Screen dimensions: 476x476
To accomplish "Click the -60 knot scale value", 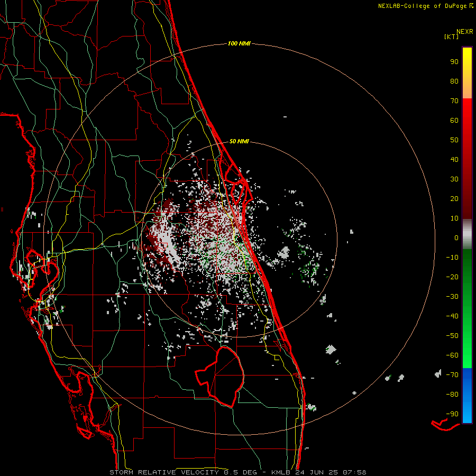I will (452, 355).
